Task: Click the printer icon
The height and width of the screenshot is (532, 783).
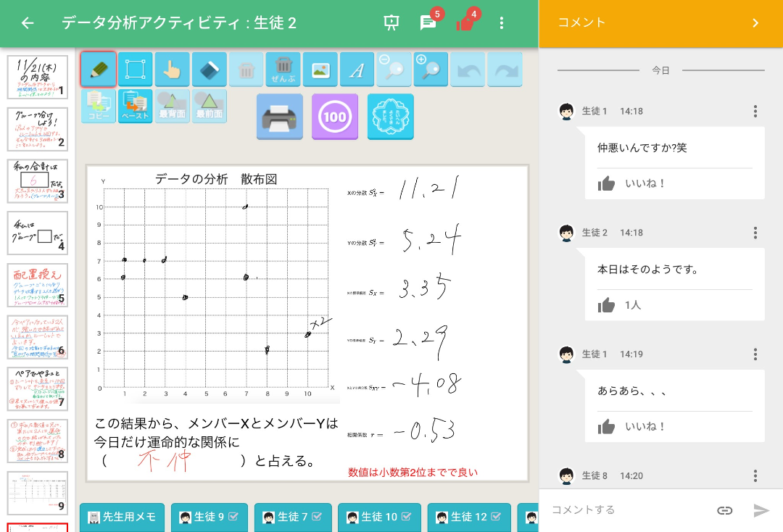Action: 280,117
